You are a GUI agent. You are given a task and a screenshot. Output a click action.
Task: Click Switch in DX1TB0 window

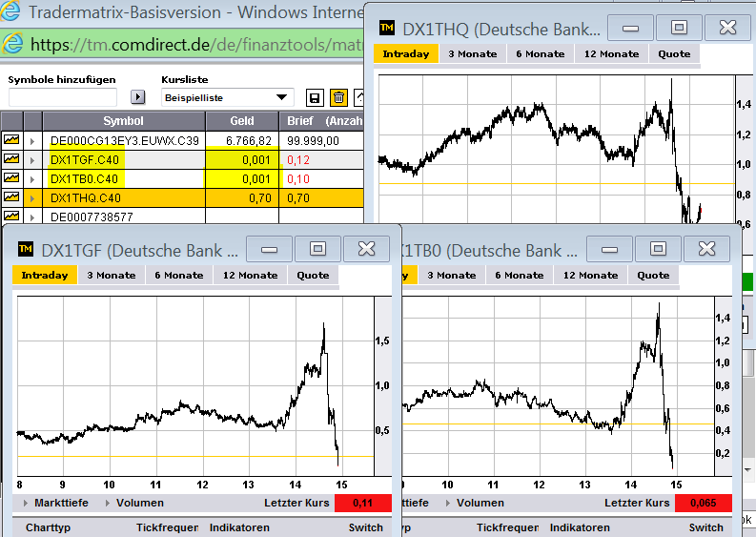706,527
